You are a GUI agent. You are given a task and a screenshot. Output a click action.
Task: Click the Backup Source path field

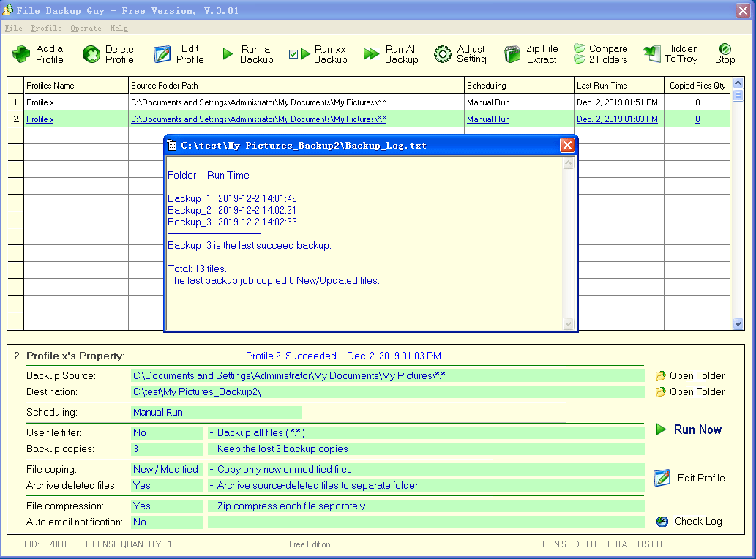(x=388, y=375)
